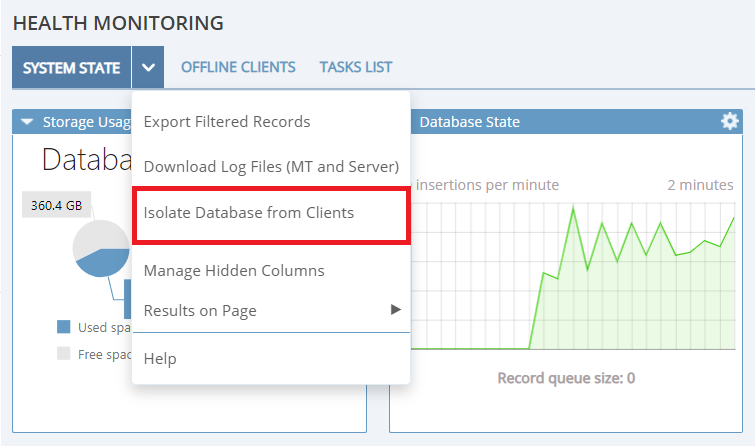Image resolution: width=755 pixels, height=446 pixels.
Task: Expand the Results on Page submenu arrow
Action: 396,310
